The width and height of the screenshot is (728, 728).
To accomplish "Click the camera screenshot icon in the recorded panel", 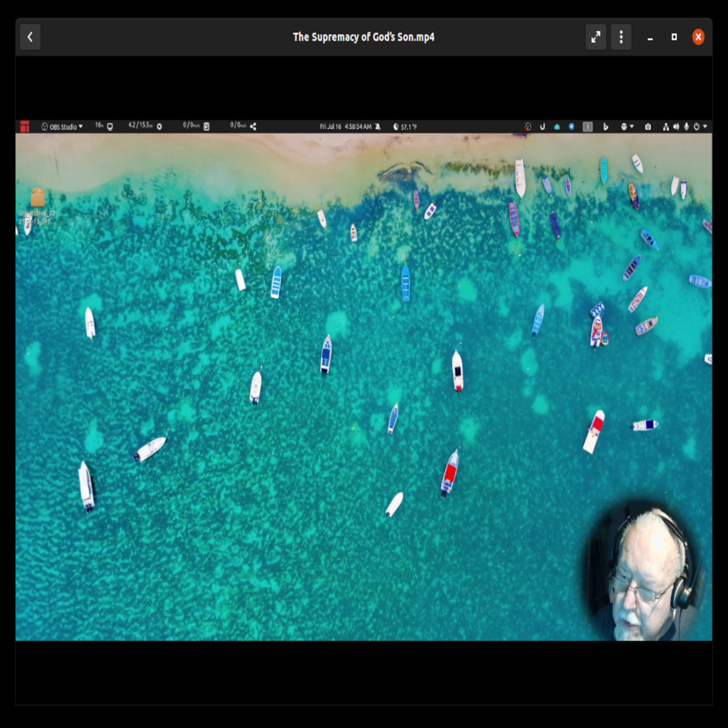I will [648, 127].
